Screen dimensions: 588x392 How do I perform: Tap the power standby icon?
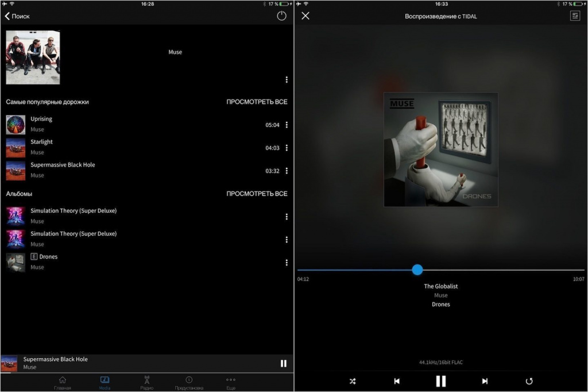[x=281, y=16]
